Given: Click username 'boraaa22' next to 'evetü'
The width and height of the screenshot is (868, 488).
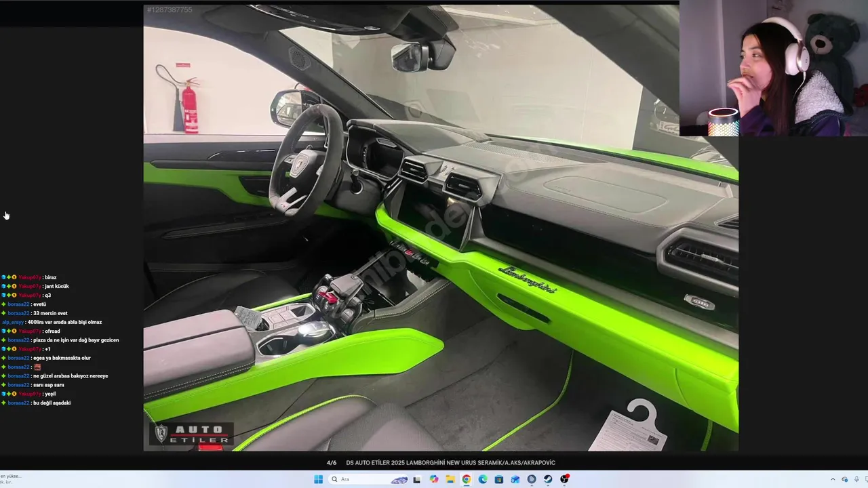Looking at the screenshot, I should click(19, 304).
